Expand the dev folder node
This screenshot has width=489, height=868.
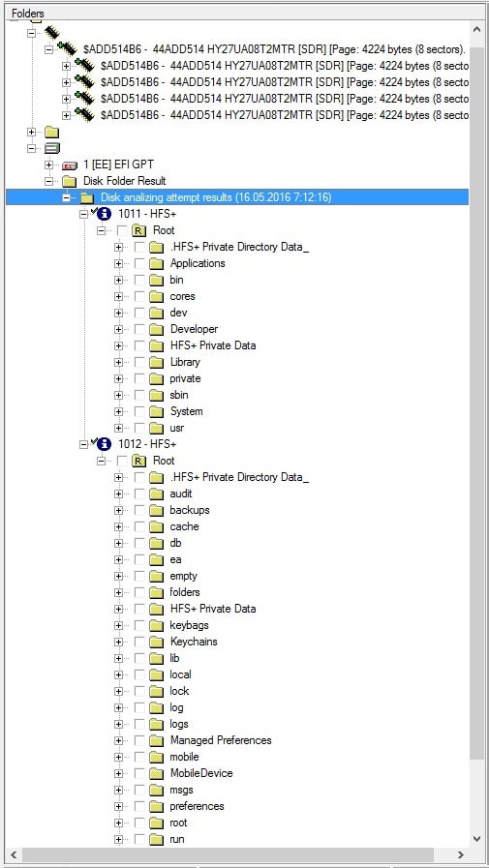(118, 313)
